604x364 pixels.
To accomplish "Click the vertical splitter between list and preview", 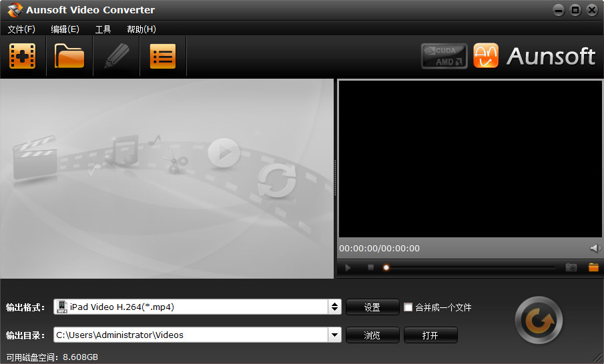I will pos(335,178).
